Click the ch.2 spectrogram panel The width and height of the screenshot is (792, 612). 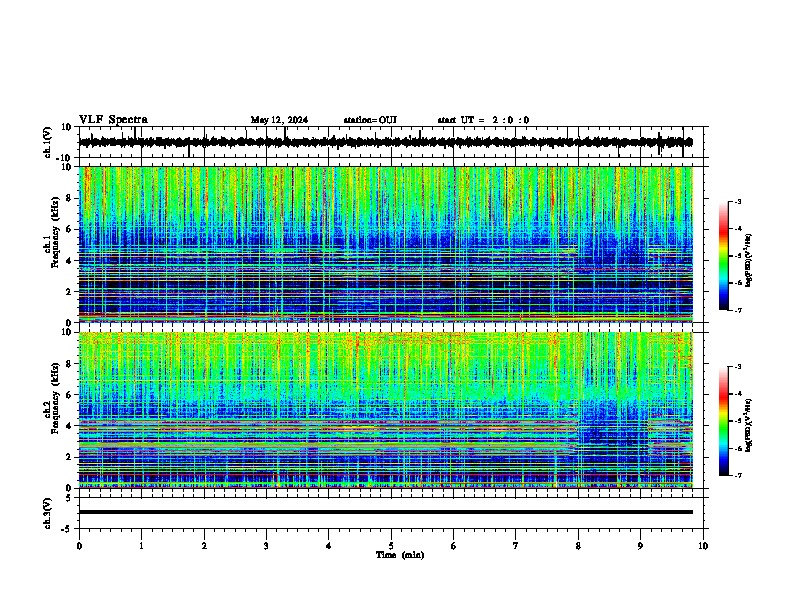click(x=385, y=410)
